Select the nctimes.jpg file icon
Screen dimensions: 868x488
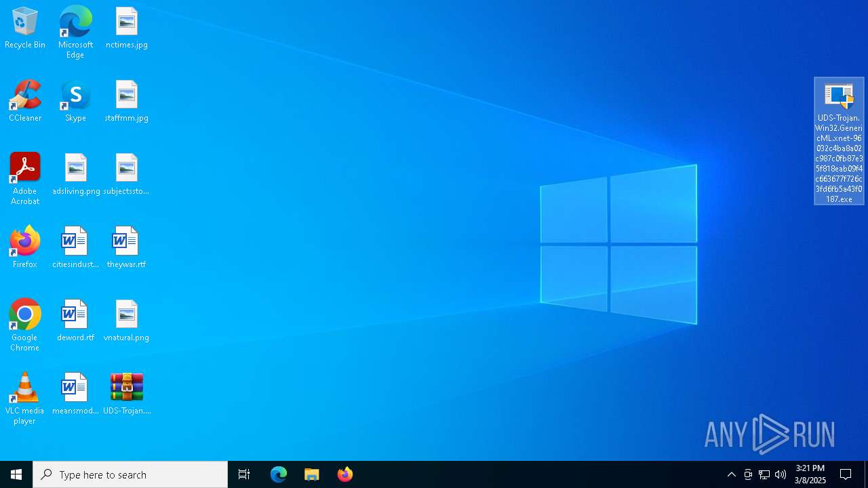click(126, 28)
